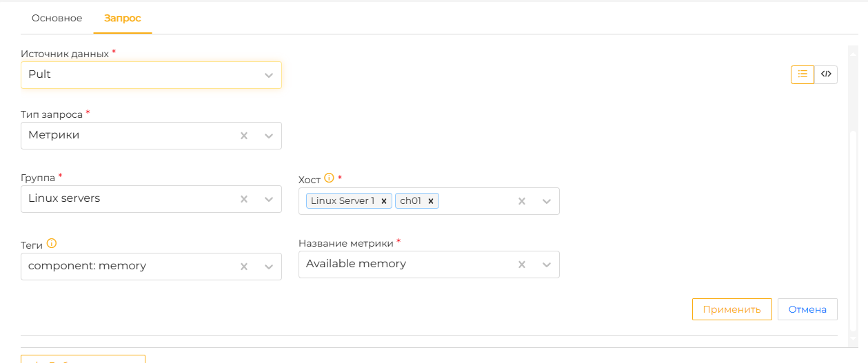This screenshot has height=363, width=868.
Task: Open the Запрос tab
Action: [x=123, y=19]
